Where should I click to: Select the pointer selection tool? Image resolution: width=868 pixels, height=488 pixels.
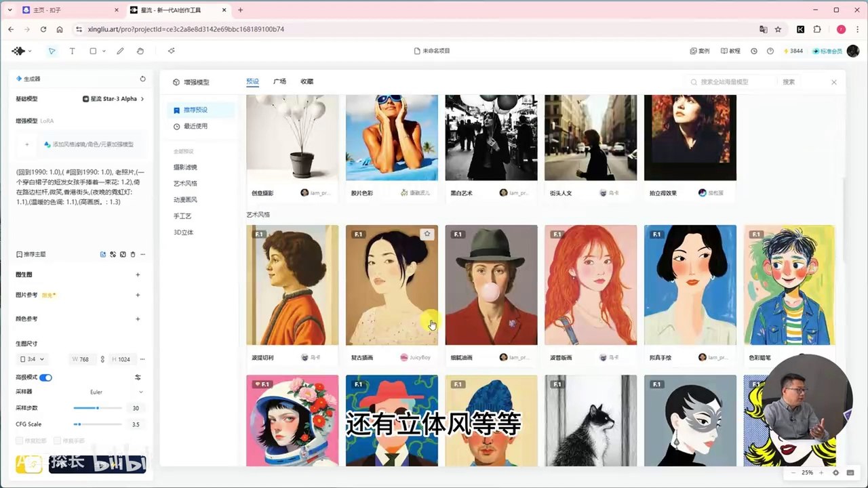[52, 51]
